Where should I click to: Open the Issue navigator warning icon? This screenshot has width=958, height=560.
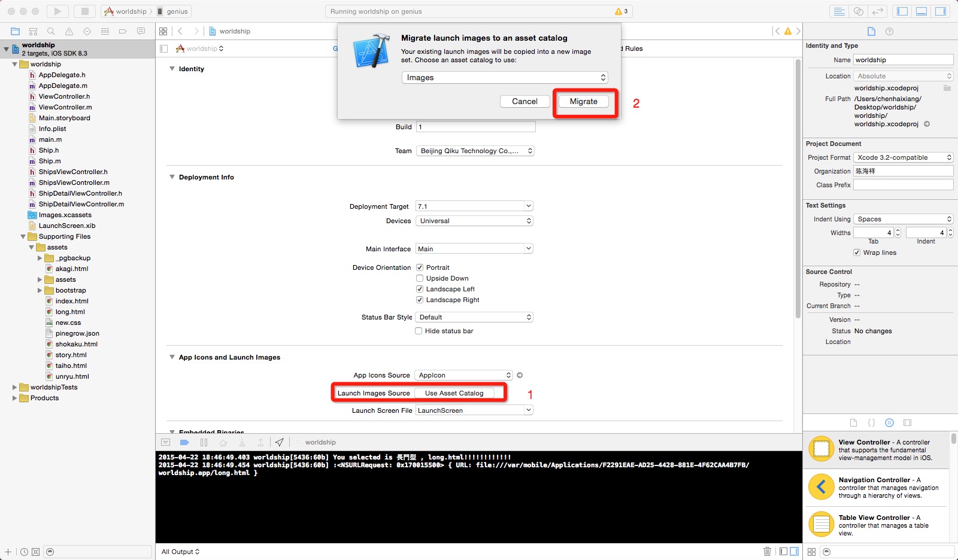(x=69, y=31)
